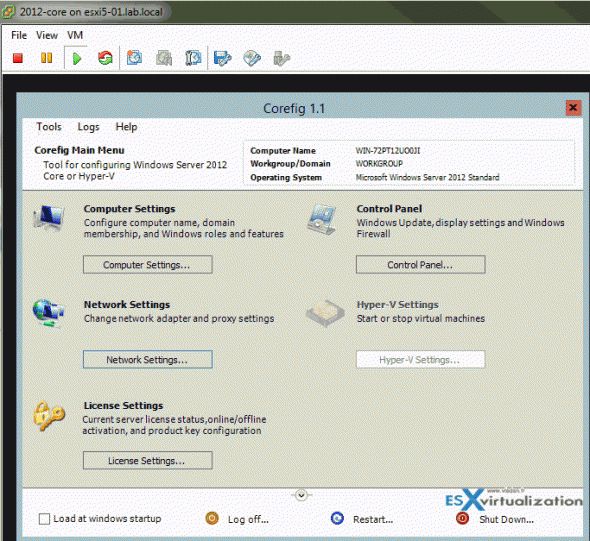This screenshot has width=590, height=541.
Task: Open the Corefig Tools menu
Action: (x=49, y=127)
